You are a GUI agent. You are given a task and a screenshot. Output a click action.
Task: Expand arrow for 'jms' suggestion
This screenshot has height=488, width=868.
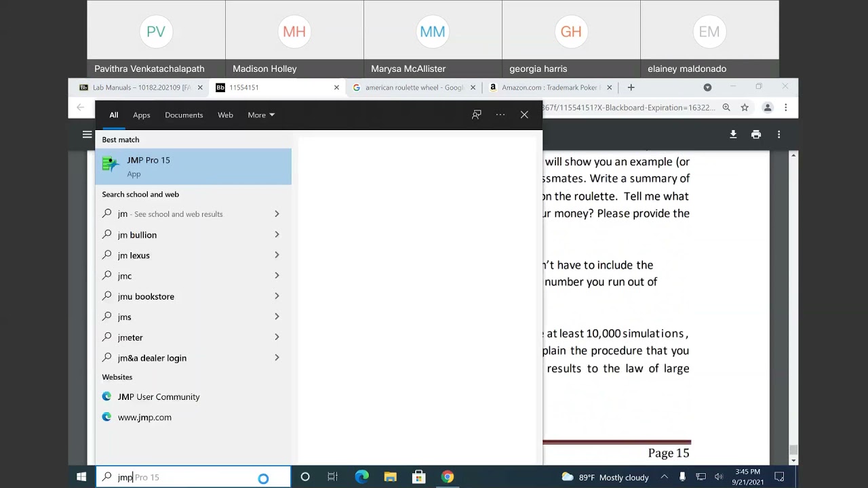(277, 317)
